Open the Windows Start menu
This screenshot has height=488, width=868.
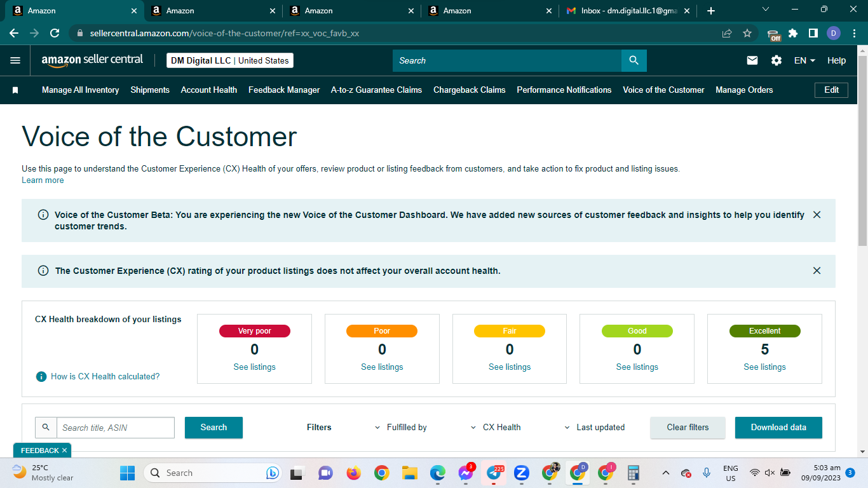(128, 473)
